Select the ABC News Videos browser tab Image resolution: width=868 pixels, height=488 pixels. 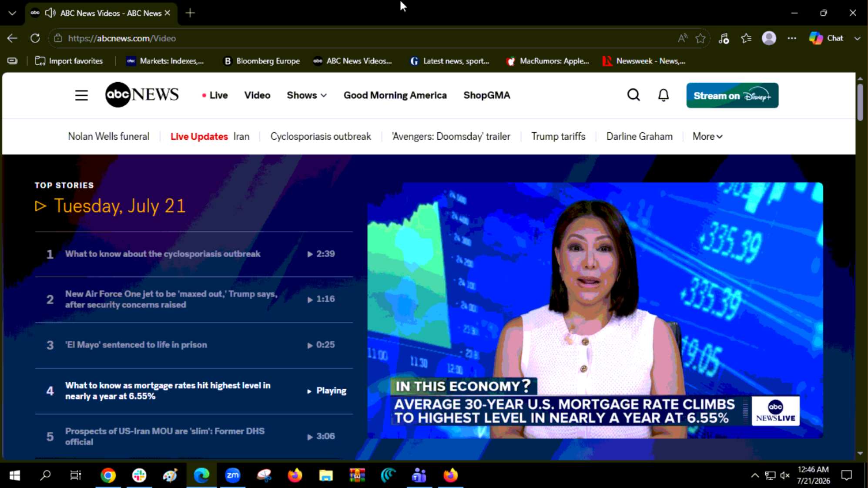pos(101,13)
